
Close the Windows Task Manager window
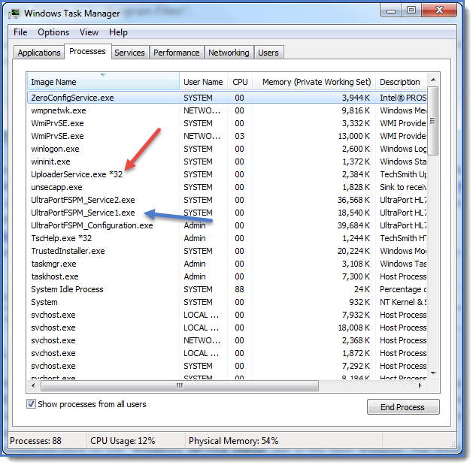[x=438, y=11]
